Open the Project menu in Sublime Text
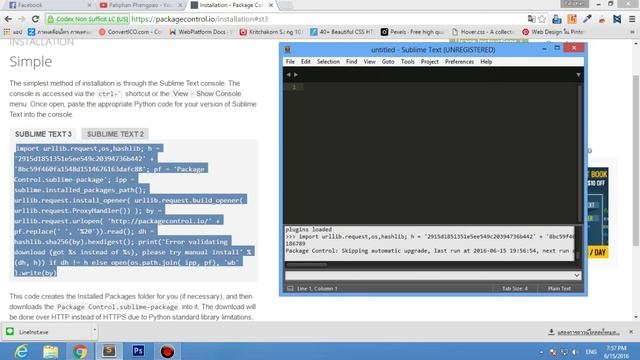 (x=429, y=62)
